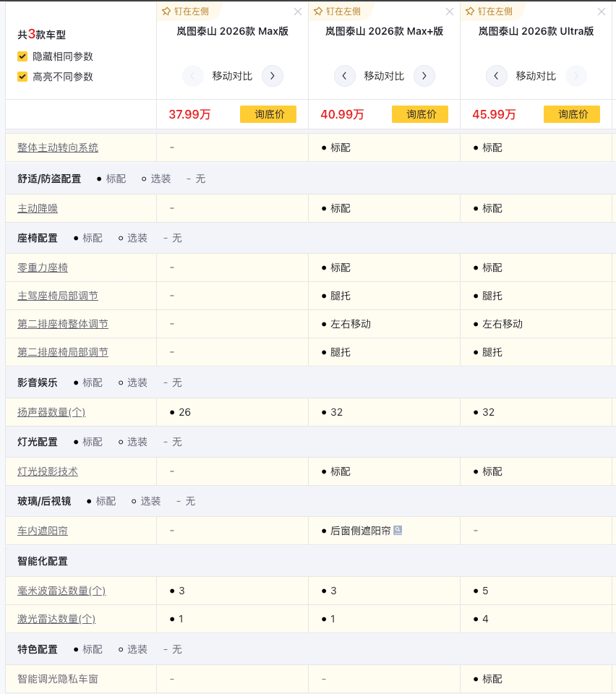Select millimeter radar count 5 for Ultra版
Viewport: 616px width, 694px height.
pos(485,591)
